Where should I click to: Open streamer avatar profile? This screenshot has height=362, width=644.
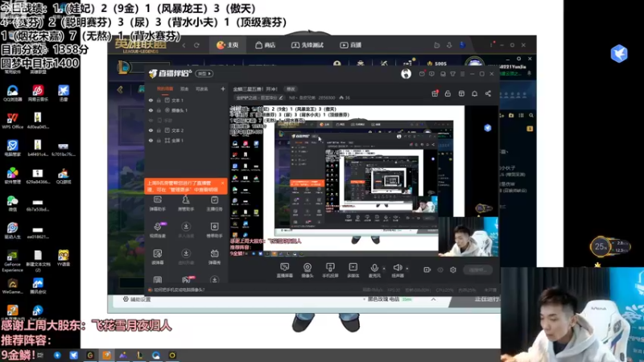point(406,73)
